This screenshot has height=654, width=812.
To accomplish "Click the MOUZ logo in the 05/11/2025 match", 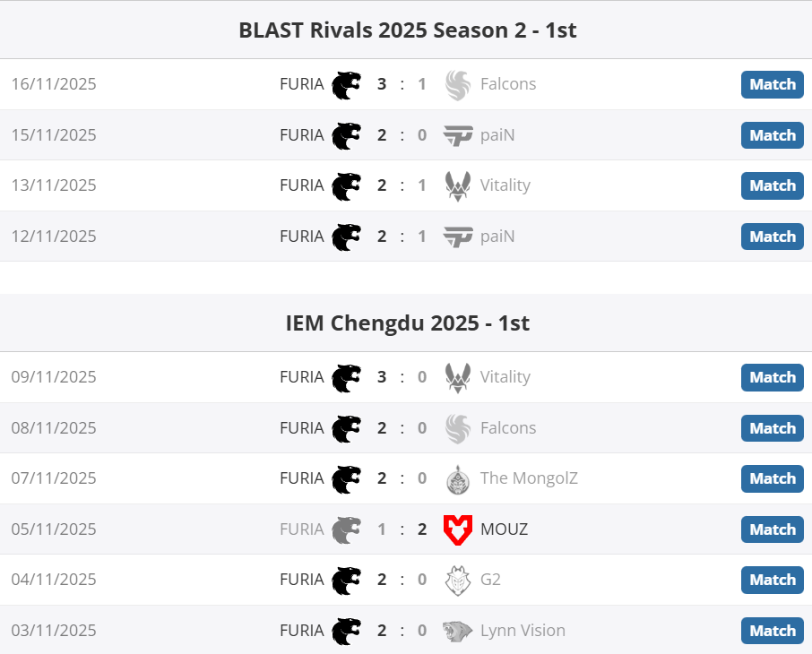I will pyautogui.click(x=457, y=529).
